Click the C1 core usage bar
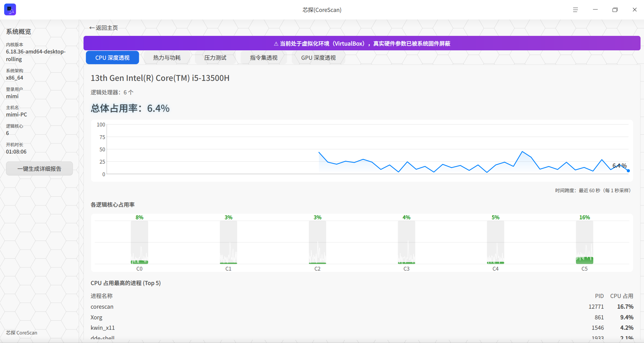Image resolution: width=644 pixels, height=343 pixels. coord(229,242)
